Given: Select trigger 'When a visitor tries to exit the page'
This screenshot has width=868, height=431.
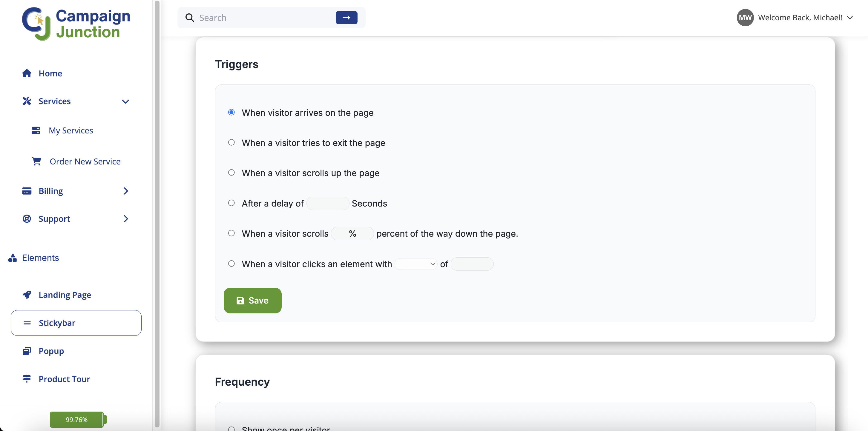Looking at the screenshot, I should pyautogui.click(x=231, y=142).
